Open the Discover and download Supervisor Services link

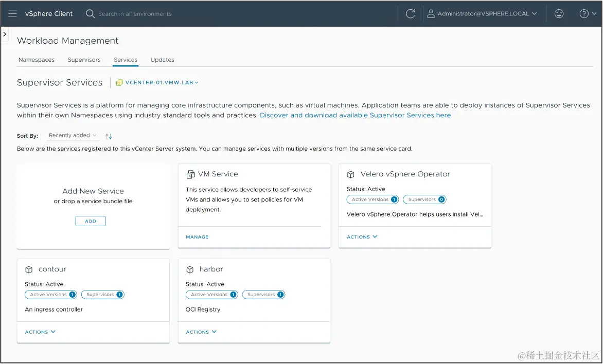pyautogui.click(x=356, y=115)
